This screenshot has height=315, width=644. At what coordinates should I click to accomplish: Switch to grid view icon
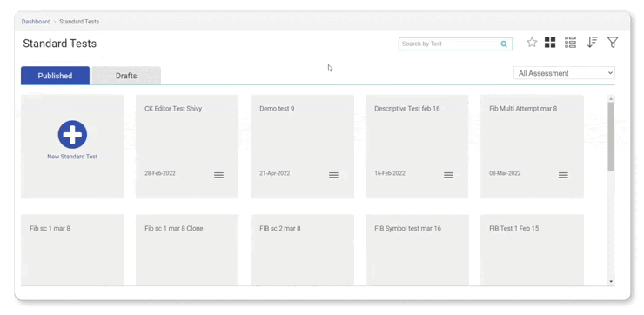(x=550, y=43)
